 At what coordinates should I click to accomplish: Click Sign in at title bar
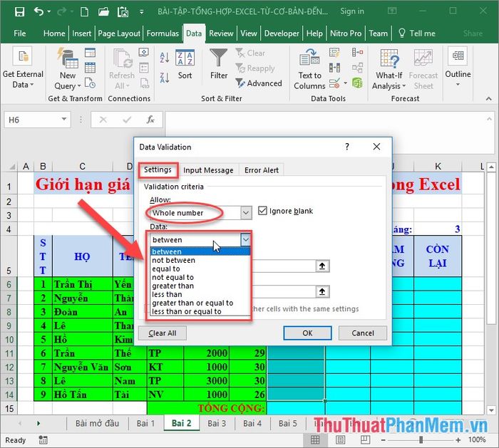(x=352, y=11)
